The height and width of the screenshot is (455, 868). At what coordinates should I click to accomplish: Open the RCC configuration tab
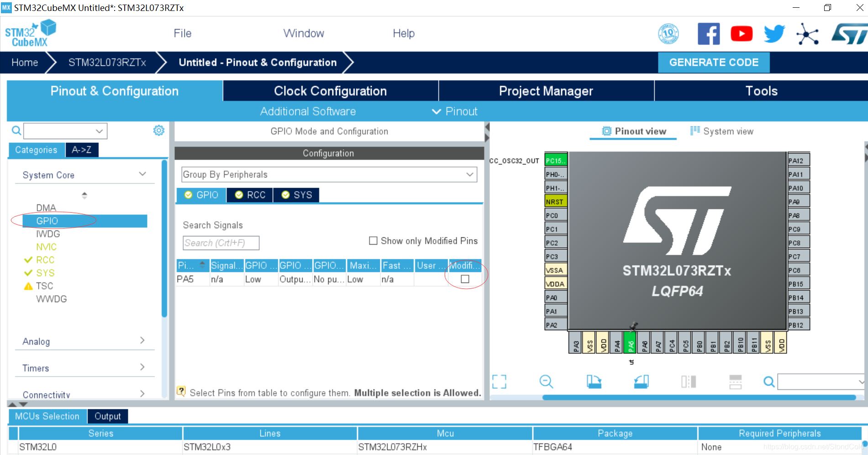250,195
